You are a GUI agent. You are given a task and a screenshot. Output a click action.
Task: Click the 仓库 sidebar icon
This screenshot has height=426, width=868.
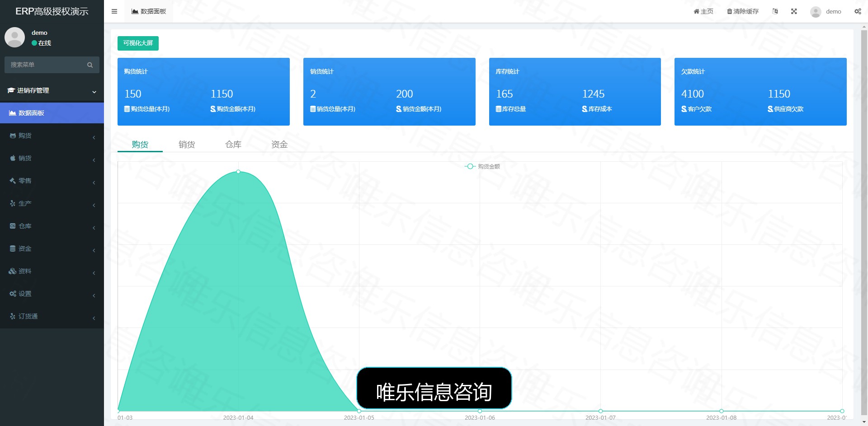coord(13,226)
